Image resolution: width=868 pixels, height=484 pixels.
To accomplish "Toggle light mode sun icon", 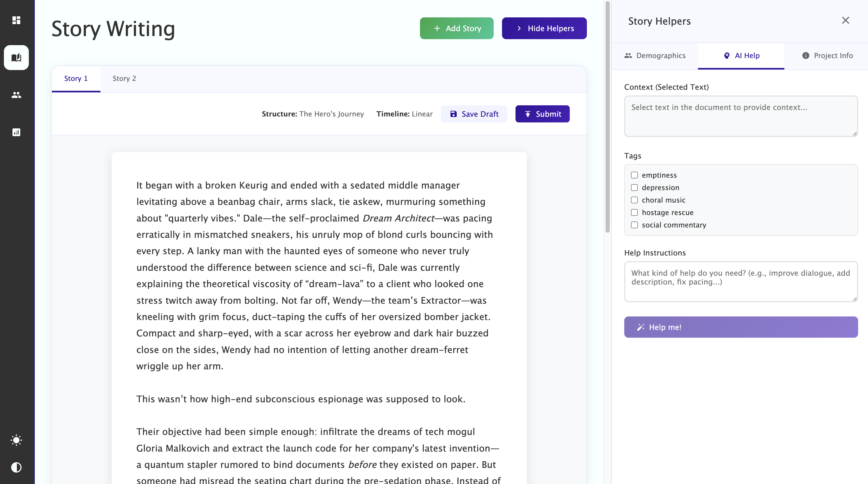I will point(16,440).
